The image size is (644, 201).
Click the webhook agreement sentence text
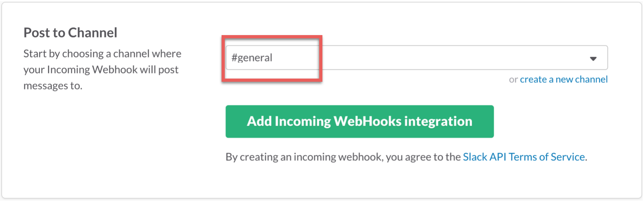(406, 157)
